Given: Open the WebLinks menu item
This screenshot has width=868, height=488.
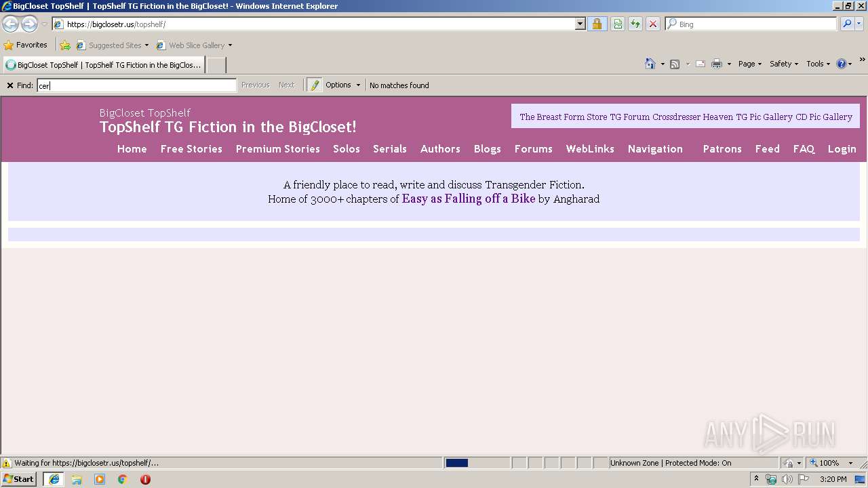Looking at the screenshot, I should point(590,149).
